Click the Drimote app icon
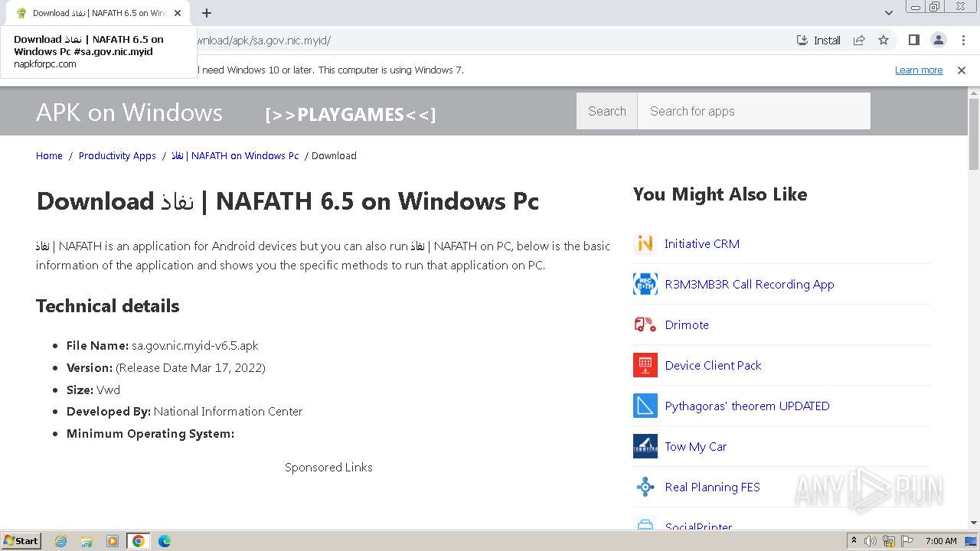The width and height of the screenshot is (980, 551). [x=645, y=325]
